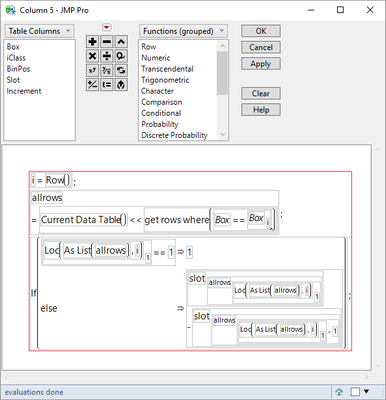The width and height of the screenshot is (386, 400).
Task: Open the red triangle options menu
Action: coord(107,27)
